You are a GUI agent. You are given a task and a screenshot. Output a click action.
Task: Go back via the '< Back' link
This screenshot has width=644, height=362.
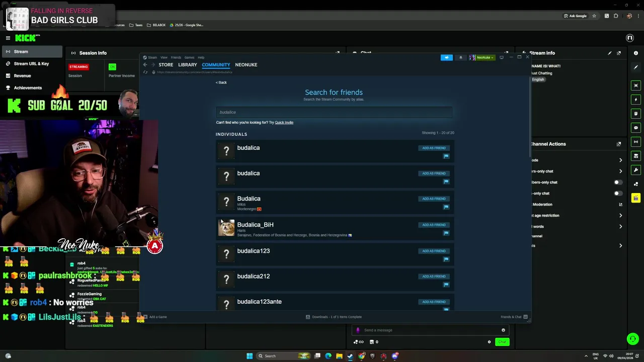click(x=221, y=82)
